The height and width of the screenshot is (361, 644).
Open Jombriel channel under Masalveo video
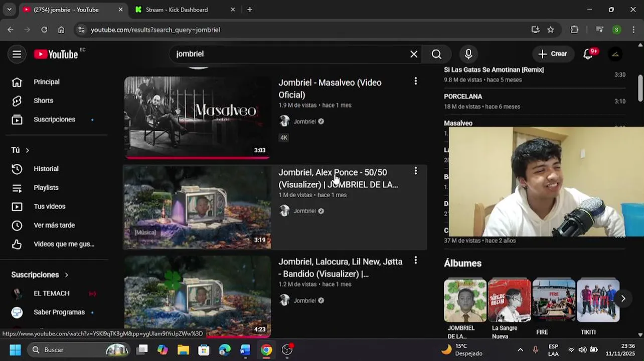[x=304, y=121]
